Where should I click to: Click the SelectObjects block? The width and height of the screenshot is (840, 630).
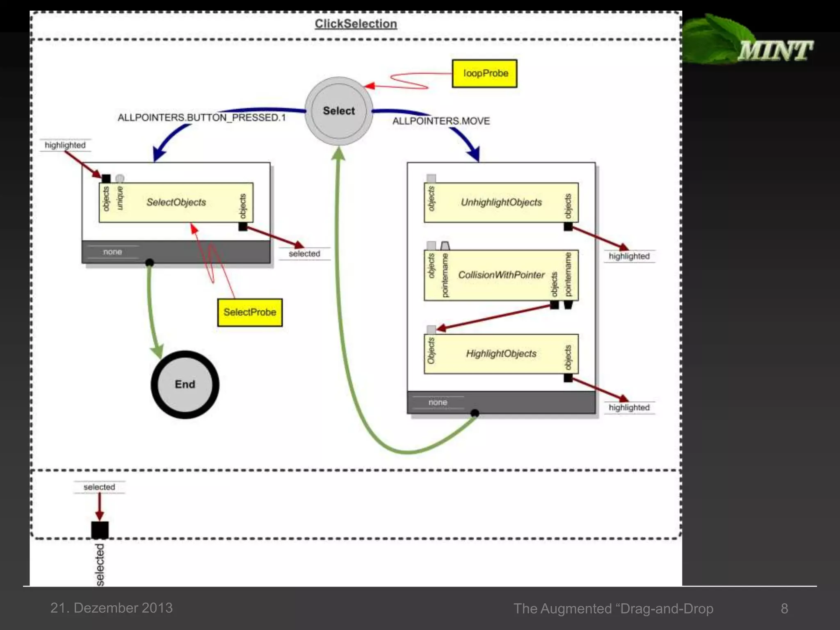click(176, 203)
